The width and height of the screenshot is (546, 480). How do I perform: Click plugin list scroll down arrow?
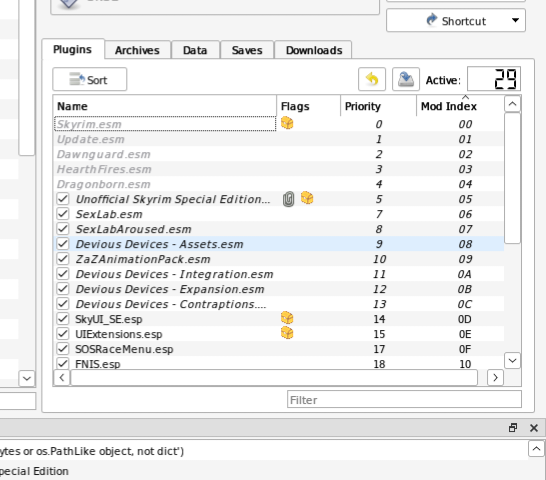[x=512, y=361]
